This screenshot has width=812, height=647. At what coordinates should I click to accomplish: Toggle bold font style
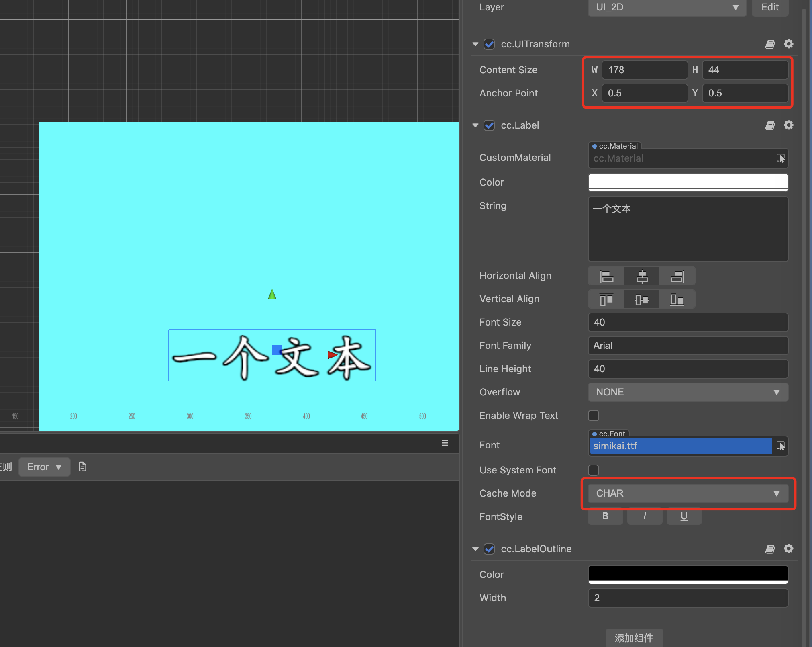pyautogui.click(x=605, y=516)
